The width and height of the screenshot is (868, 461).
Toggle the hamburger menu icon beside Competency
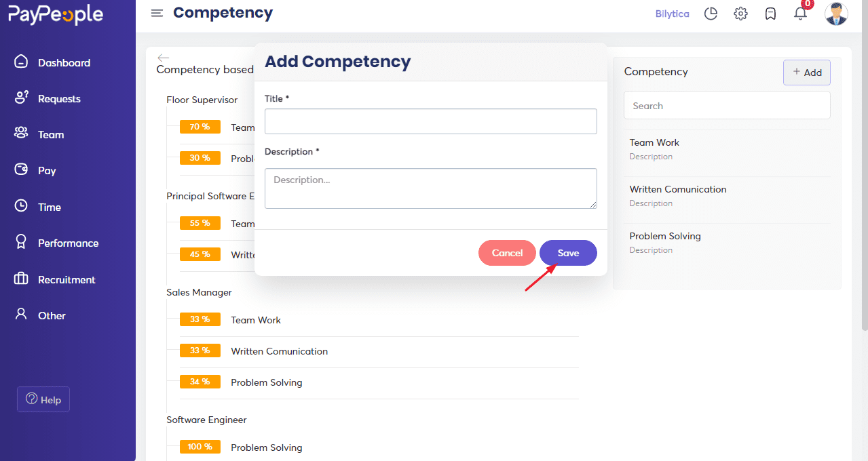click(x=157, y=14)
